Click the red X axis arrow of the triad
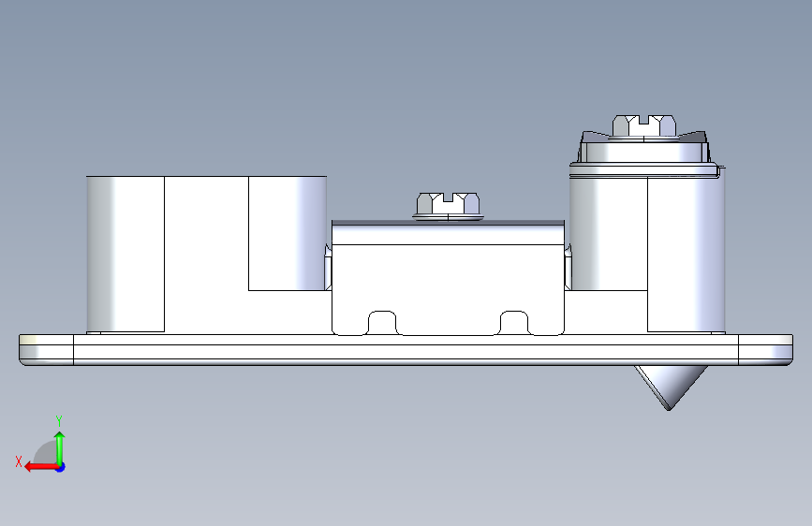 tap(41, 467)
